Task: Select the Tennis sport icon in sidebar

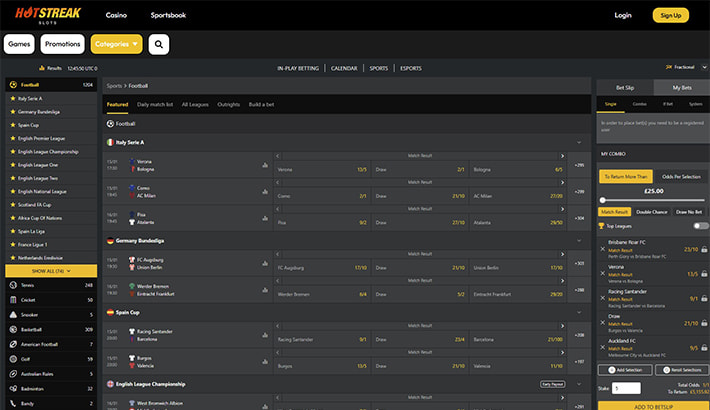Action: (x=11, y=285)
